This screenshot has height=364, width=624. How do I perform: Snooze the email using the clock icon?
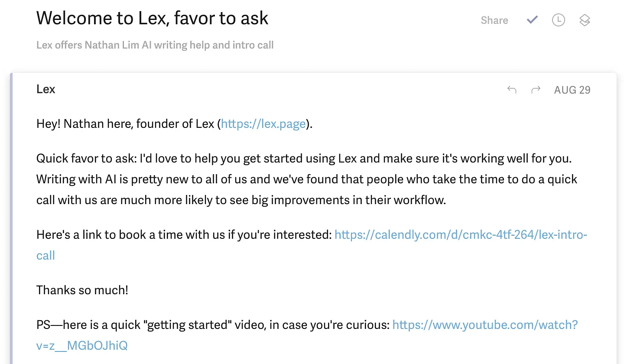[x=559, y=20]
